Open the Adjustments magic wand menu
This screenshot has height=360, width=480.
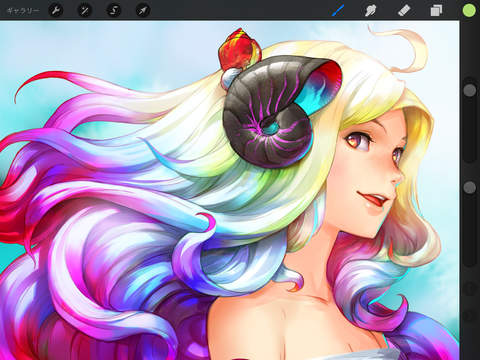85,10
